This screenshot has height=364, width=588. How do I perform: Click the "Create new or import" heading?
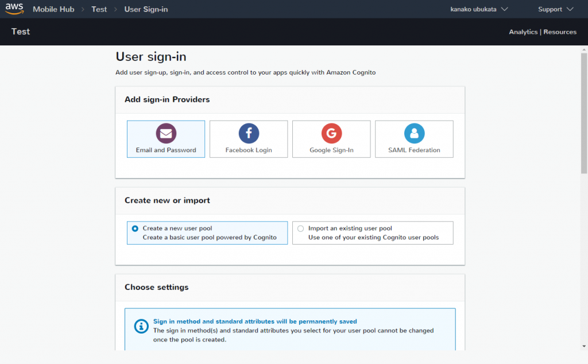(167, 200)
